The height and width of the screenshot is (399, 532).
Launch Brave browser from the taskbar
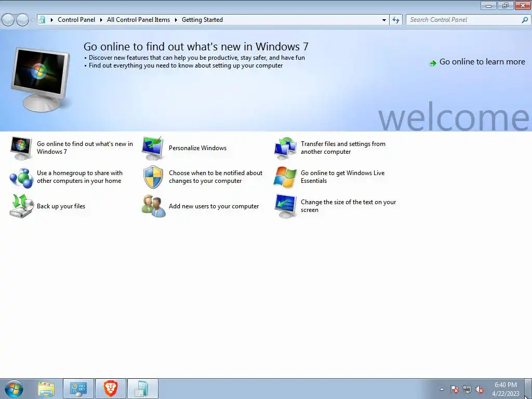click(111, 389)
